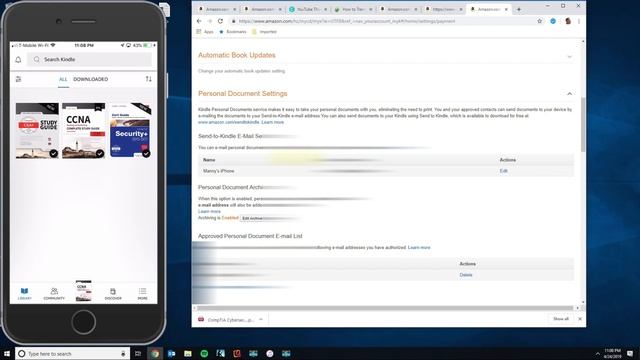
Task: Click Delete in approved e-mail list
Action: pyautogui.click(x=466, y=275)
